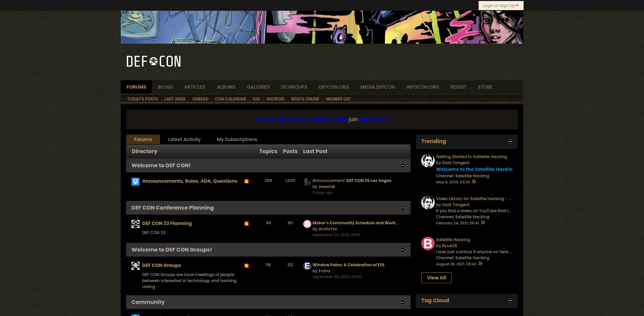Click Byue28's red B avatar
This screenshot has width=644, height=316.
click(428, 243)
